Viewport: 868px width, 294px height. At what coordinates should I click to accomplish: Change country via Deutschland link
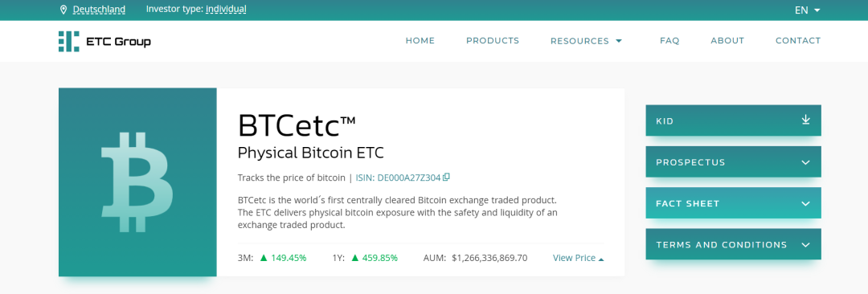(x=99, y=10)
